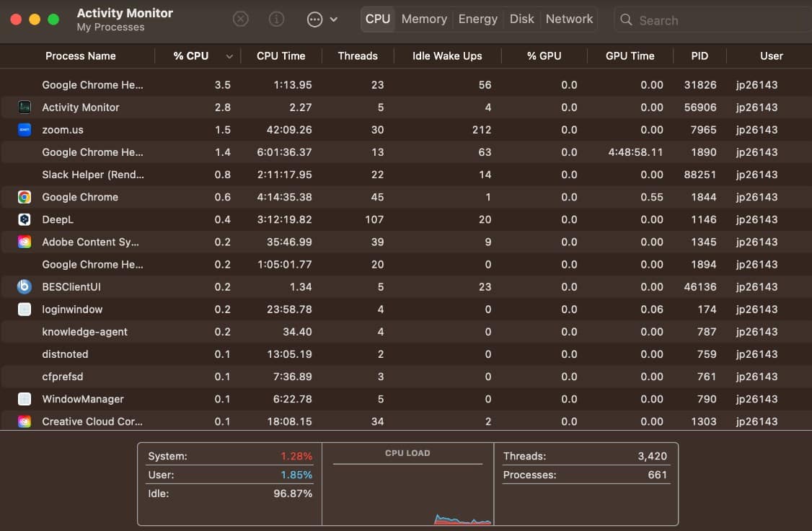Click the Activity Monitor app icon in the process list
The width and height of the screenshot is (812, 531).
click(x=25, y=107)
